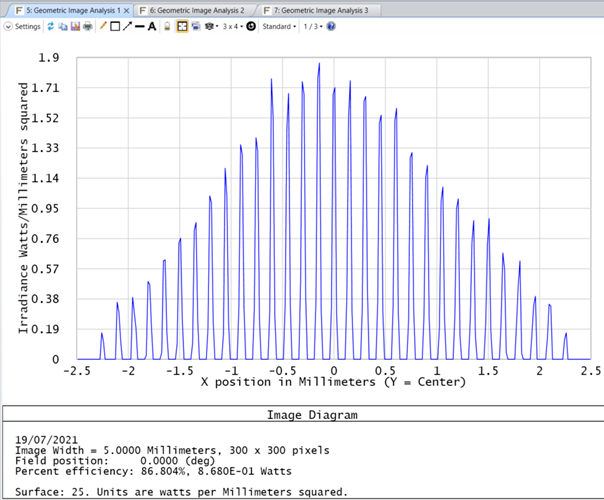This screenshot has height=500, width=604.
Task: Select the pencil annotation tool
Action: 103,27
